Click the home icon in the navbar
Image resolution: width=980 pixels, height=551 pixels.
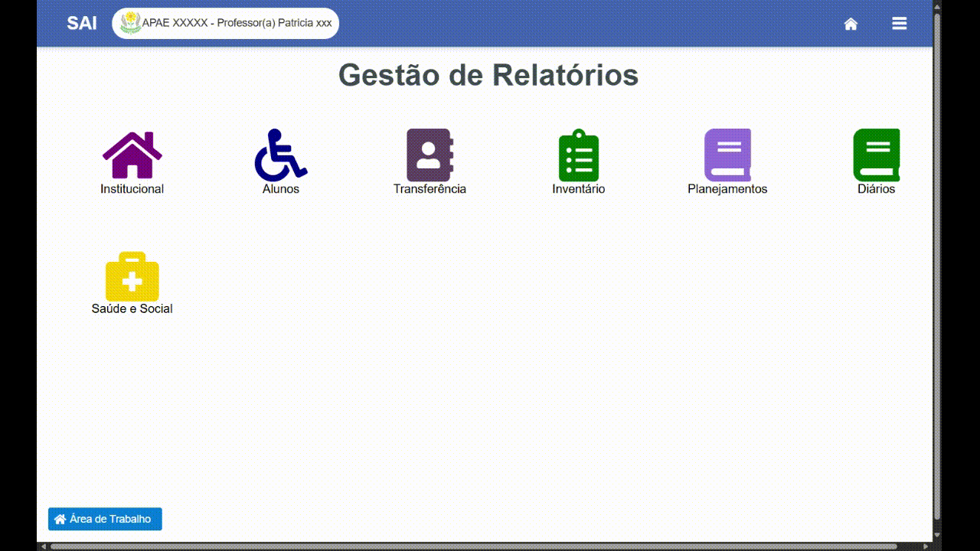[x=851, y=23]
